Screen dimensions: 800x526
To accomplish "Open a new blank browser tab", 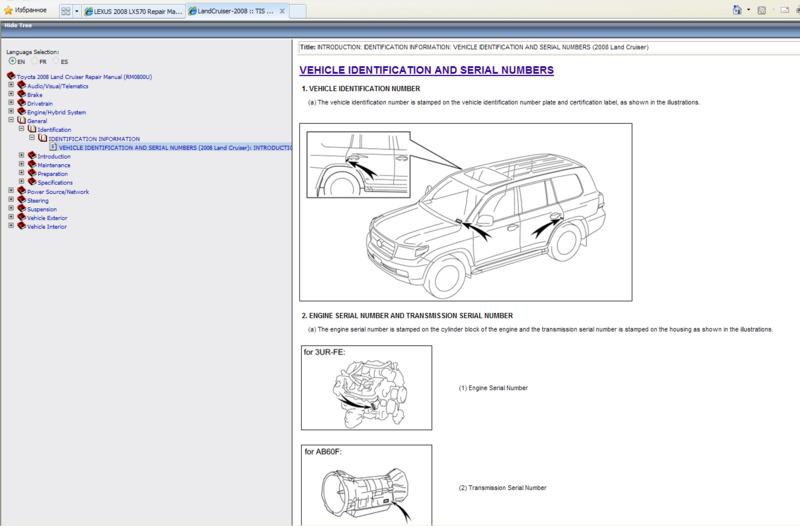I will pyautogui.click(x=297, y=11).
